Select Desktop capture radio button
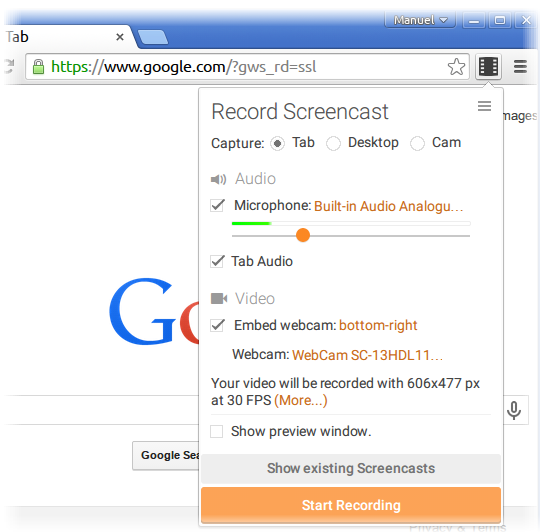 (333, 143)
